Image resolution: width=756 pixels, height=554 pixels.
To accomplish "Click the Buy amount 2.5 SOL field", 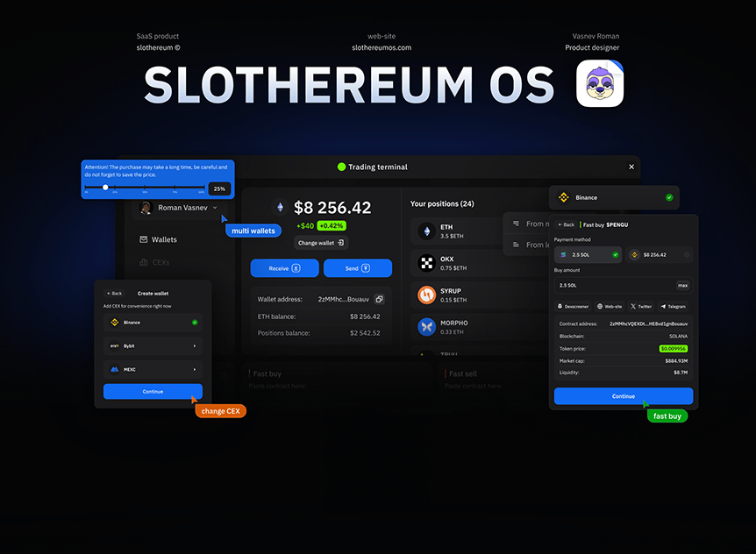I will point(624,286).
